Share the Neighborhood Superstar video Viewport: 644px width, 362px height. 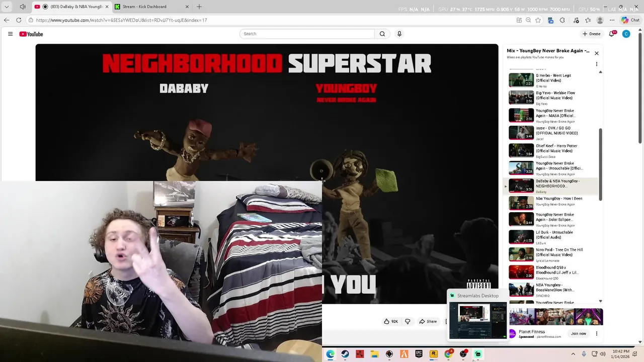pos(428,321)
